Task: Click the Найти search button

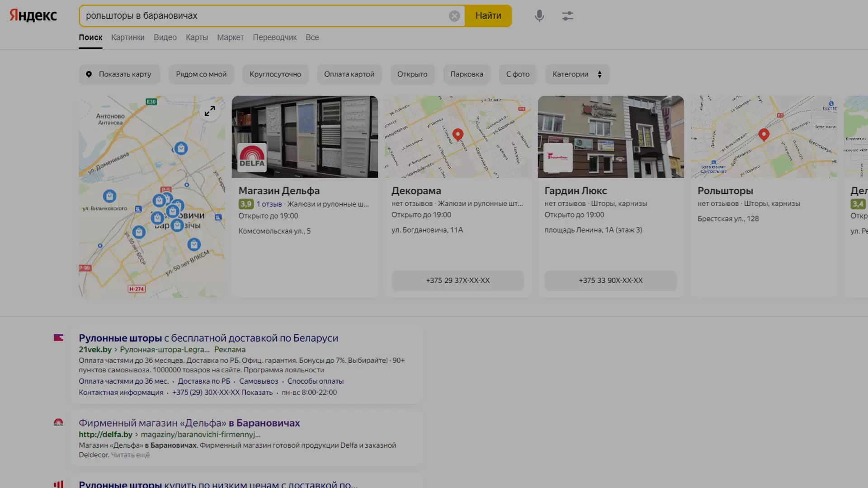Action: click(488, 16)
